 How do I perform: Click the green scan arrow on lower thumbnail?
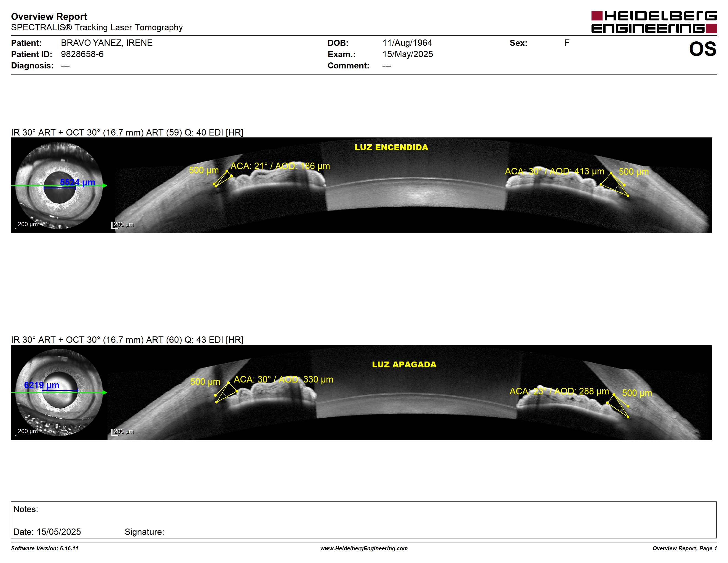[59, 392]
